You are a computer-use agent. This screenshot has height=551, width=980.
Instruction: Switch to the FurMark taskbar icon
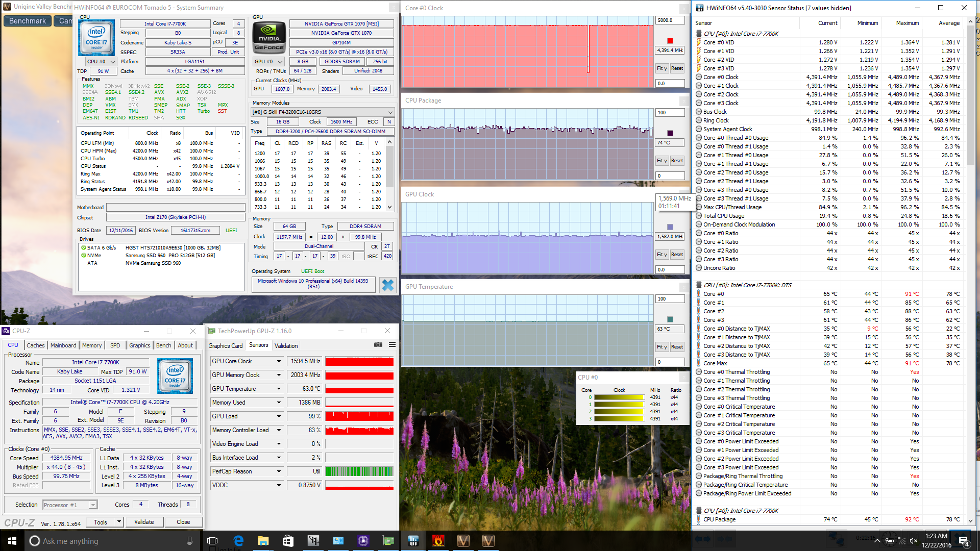click(438, 541)
